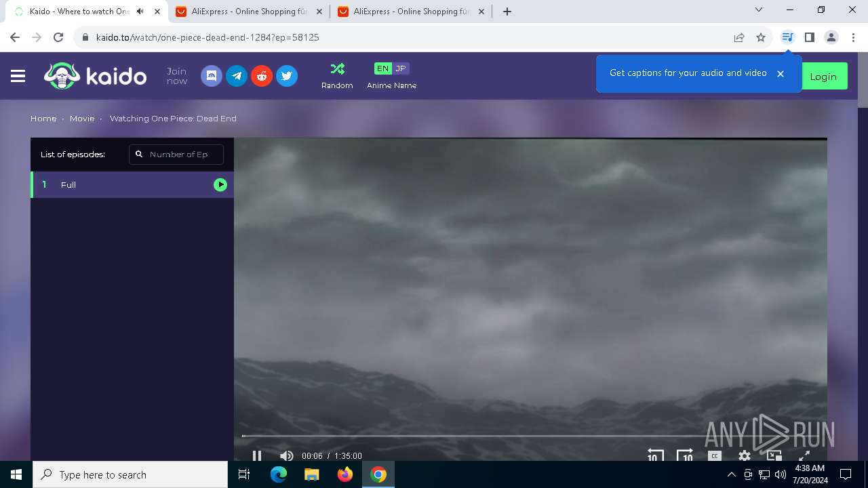Image resolution: width=868 pixels, height=488 pixels.
Task: Toggle Chrome side panel
Action: 810,37
